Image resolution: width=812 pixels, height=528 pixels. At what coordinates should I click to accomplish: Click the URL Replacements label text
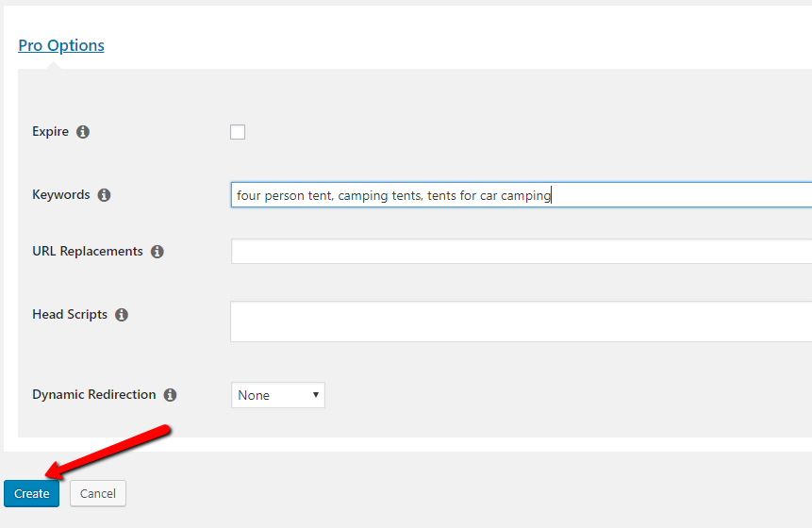[88, 252]
